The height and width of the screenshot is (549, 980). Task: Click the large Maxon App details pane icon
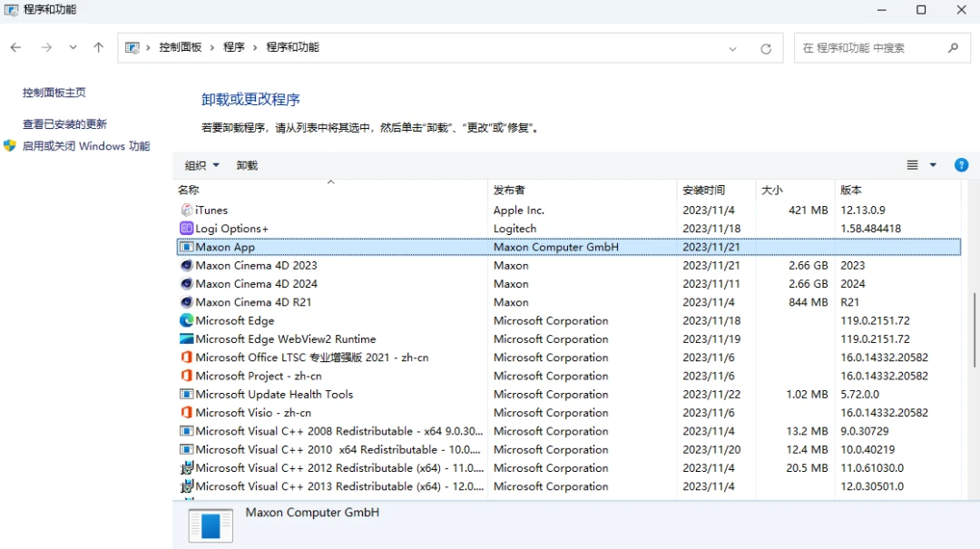[x=211, y=525]
